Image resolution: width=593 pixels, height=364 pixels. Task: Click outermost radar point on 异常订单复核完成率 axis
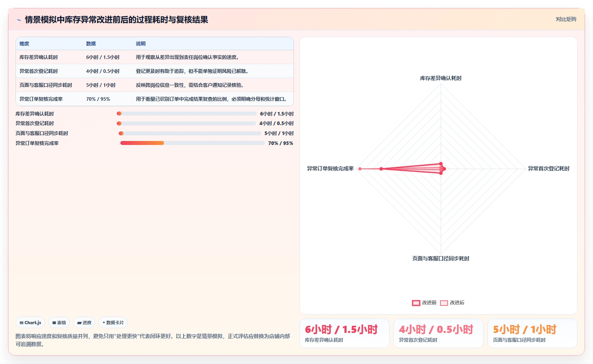click(x=360, y=169)
